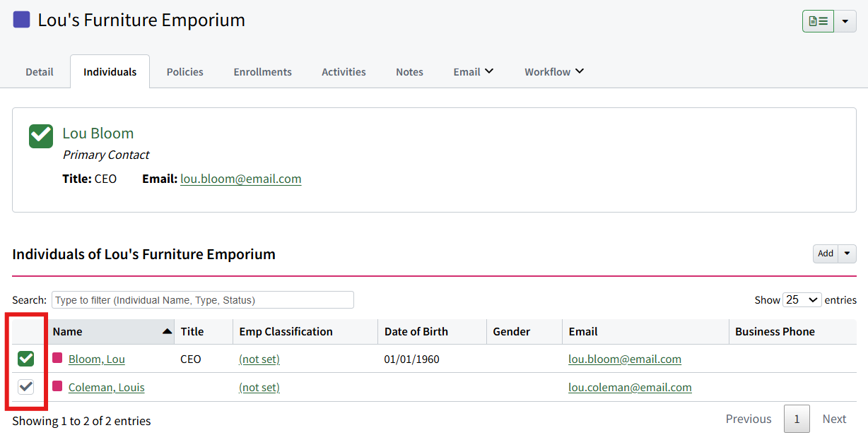Click the Previous pagination button
The image size is (868, 447).
pyautogui.click(x=749, y=419)
